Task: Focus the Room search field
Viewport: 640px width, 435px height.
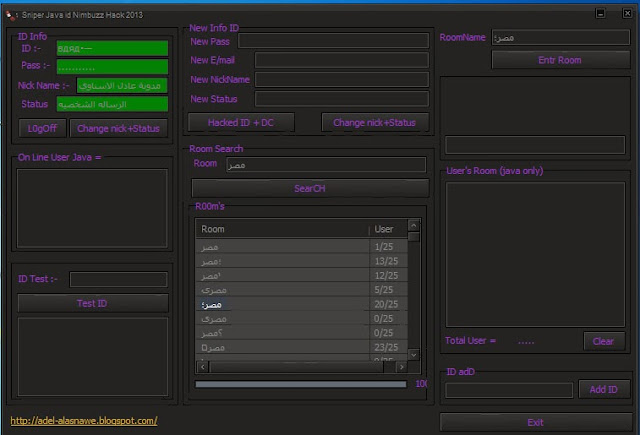Action: pyautogui.click(x=326, y=164)
